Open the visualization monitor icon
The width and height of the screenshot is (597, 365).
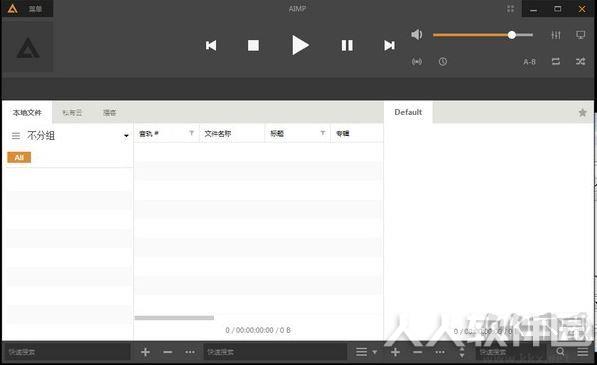point(581,35)
